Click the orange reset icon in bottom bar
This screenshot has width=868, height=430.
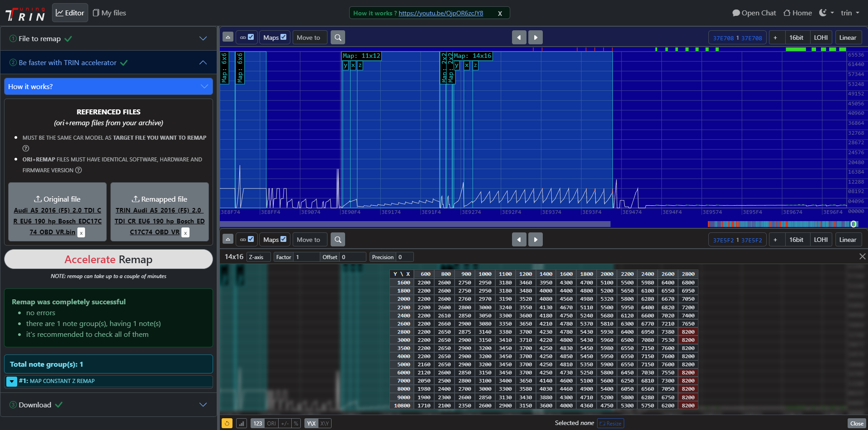pyautogui.click(x=227, y=423)
